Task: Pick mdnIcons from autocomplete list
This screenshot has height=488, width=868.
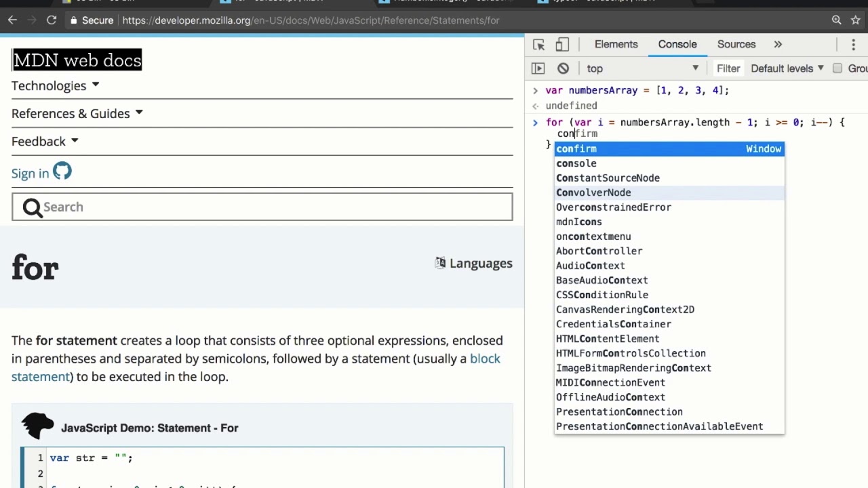Action: 669,222
